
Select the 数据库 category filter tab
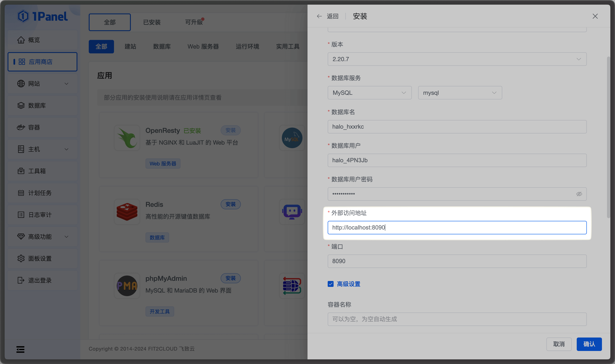tap(162, 47)
